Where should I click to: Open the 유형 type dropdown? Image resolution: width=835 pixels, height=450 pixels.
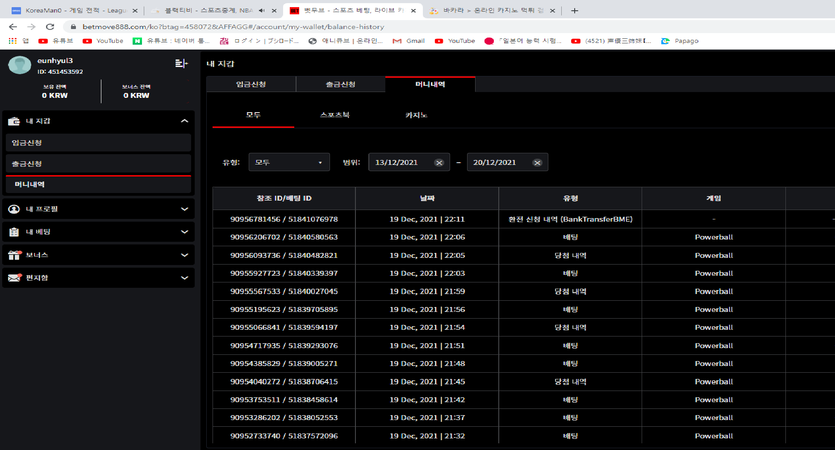pyautogui.click(x=289, y=162)
